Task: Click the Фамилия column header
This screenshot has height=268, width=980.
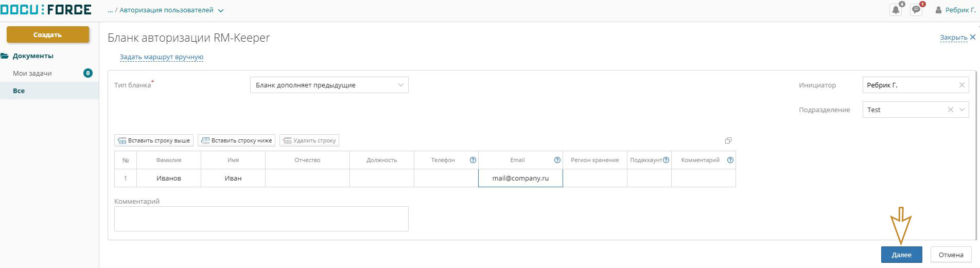Action: tap(169, 160)
